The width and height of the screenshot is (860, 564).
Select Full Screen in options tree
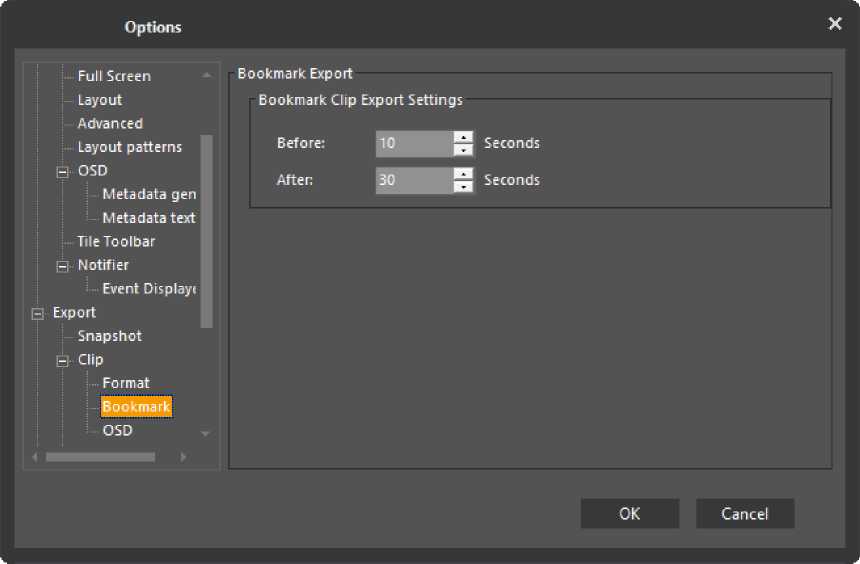point(114,76)
